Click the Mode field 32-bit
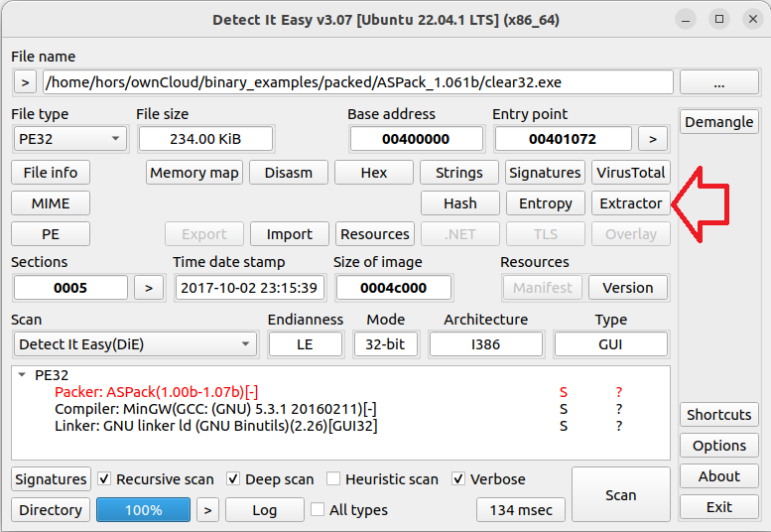 pos(385,344)
